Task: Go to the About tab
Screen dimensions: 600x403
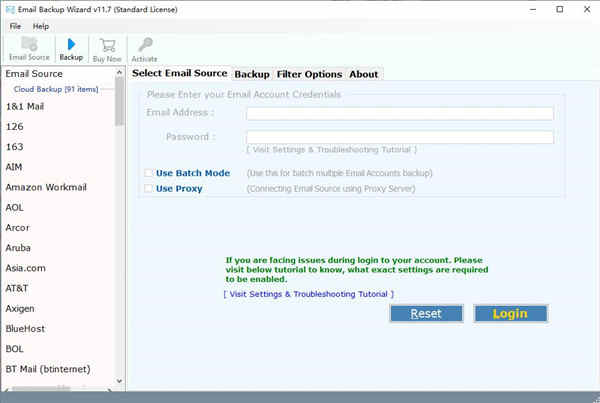Action: pos(364,74)
